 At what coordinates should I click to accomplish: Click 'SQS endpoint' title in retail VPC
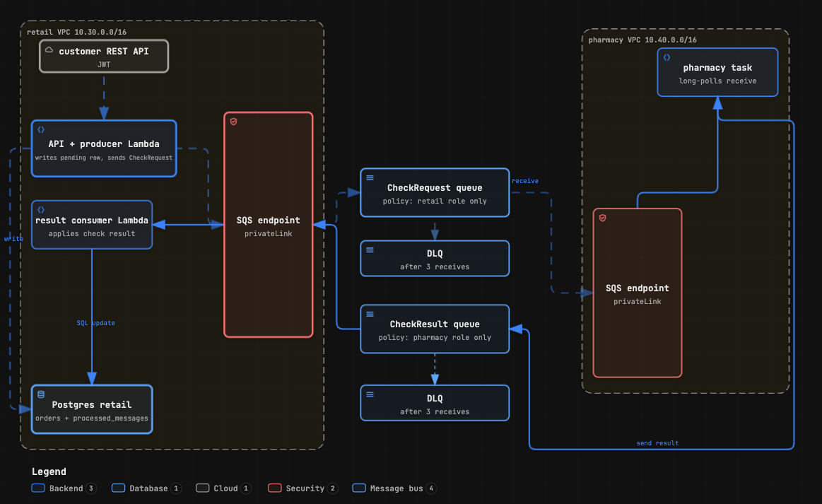point(268,221)
